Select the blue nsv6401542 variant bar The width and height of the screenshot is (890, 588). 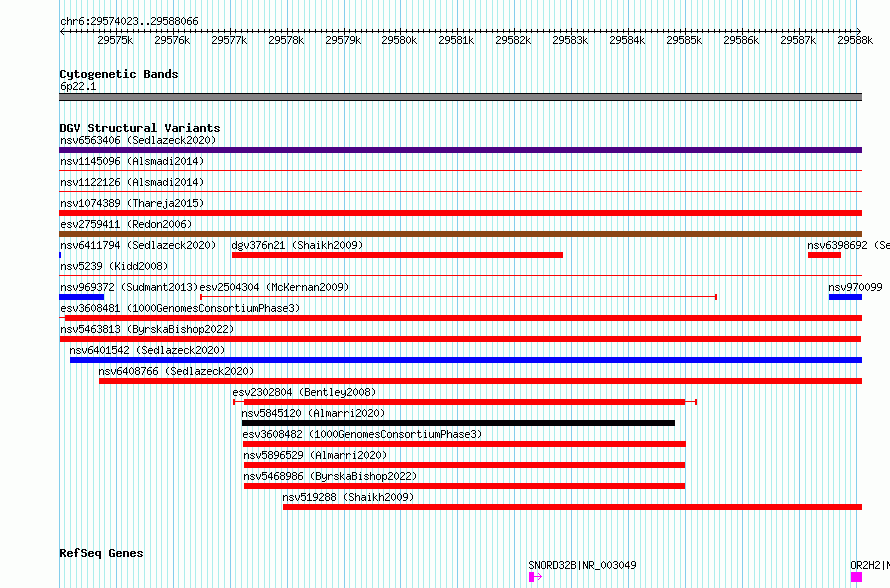pos(466,360)
